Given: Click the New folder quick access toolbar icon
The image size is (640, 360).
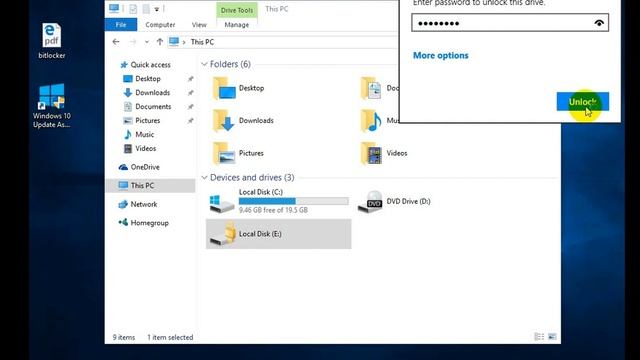Looking at the screenshot, I should pyautogui.click(x=146, y=9).
